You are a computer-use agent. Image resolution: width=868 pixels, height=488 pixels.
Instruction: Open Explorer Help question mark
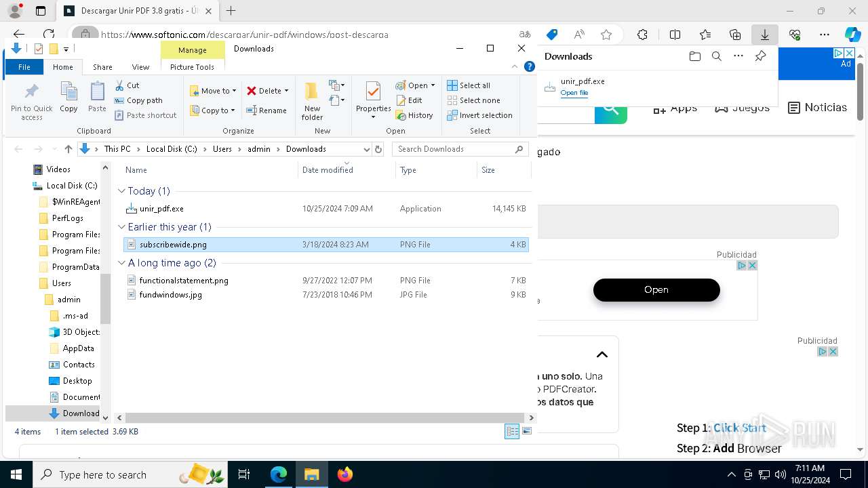click(530, 66)
